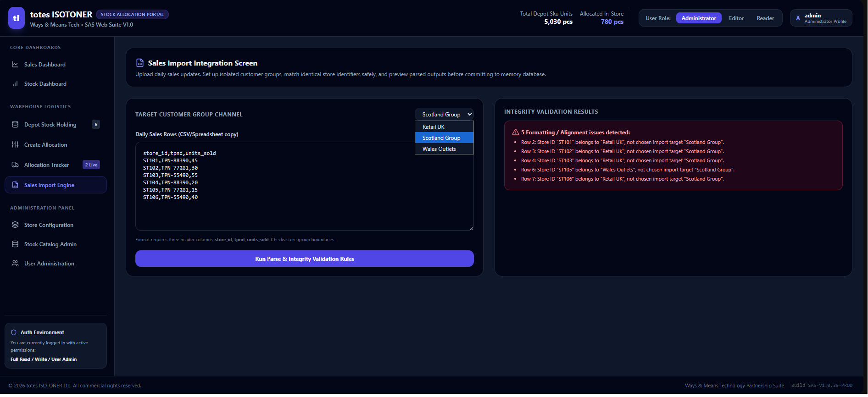Click the Row 6 ST105 Wales Outlets error

628,170
